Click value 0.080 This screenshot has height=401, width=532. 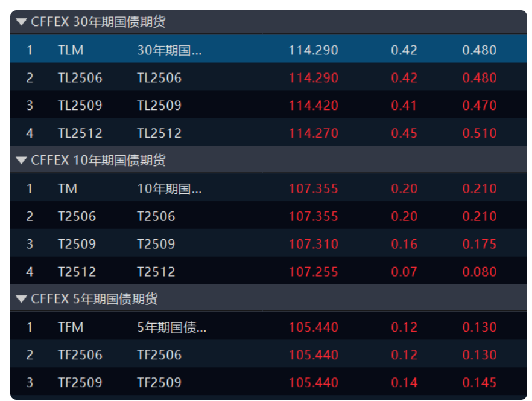pyautogui.click(x=480, y=272)
